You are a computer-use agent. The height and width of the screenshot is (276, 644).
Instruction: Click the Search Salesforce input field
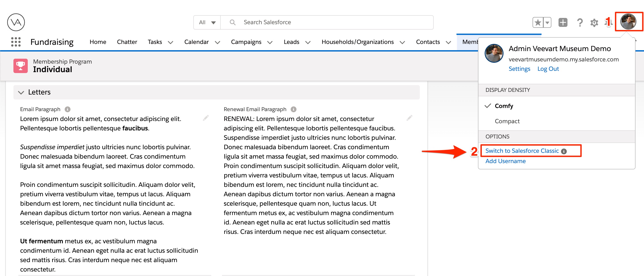pyautogui.click(x=300, y=22)
